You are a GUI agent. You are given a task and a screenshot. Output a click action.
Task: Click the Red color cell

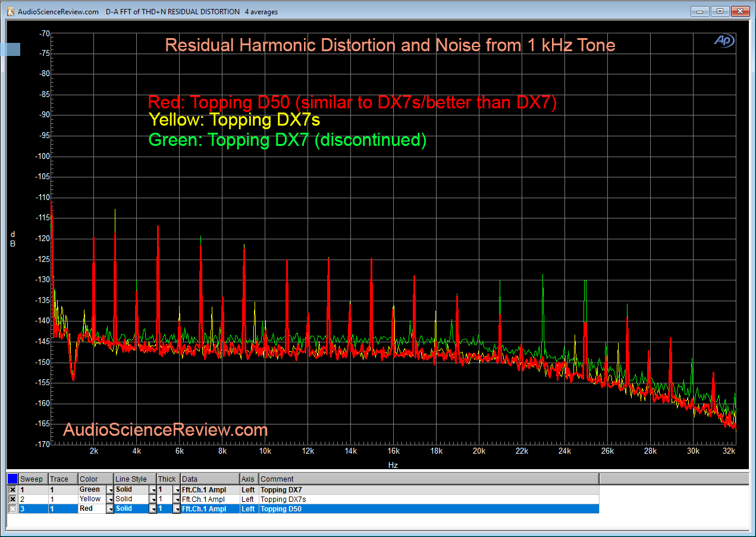click(x=92, y=508)
